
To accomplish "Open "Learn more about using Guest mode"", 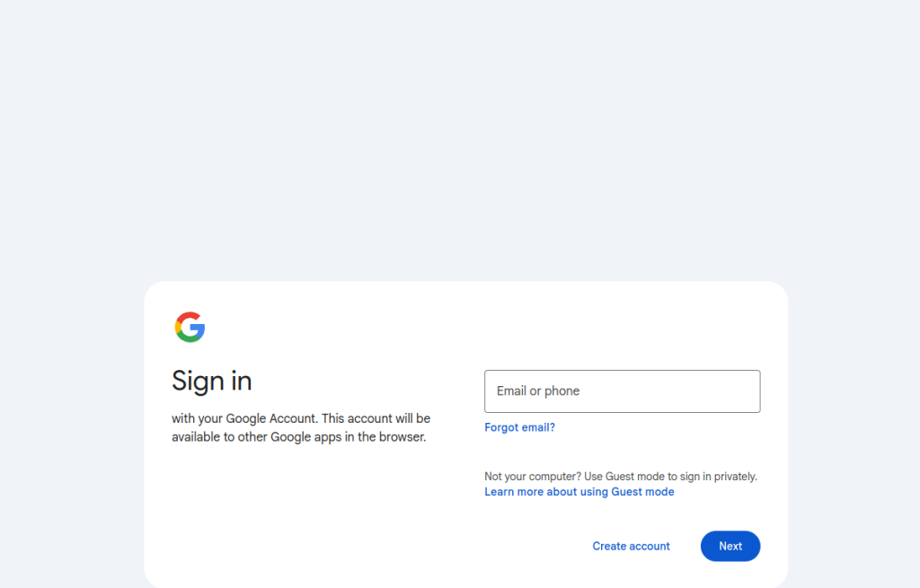I will pyautogui.click(x=579, y=492).
